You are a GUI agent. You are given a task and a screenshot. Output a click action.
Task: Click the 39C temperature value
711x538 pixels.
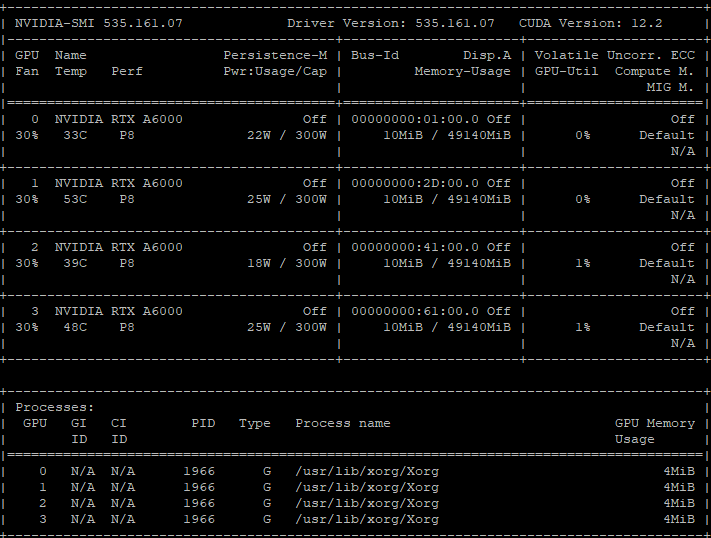click(75, 263)
